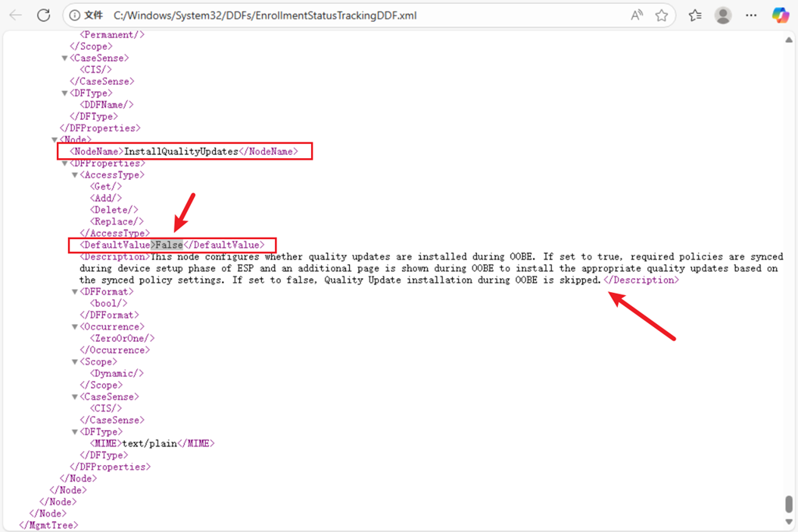798x532 pixels.
Task: Open the Copilot sidebar icon
Action: point(780,16)
